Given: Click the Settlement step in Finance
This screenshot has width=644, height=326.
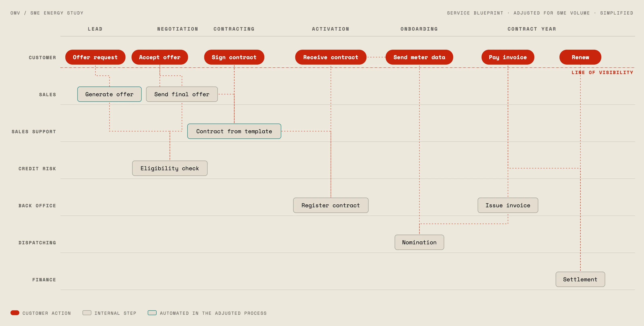Looking at the screenshot, I should tap(580, 279).
